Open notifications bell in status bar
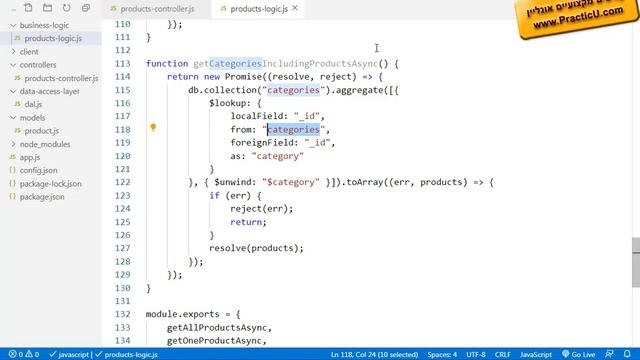This screenshot has width=640, height=360. tap(627, 354)
